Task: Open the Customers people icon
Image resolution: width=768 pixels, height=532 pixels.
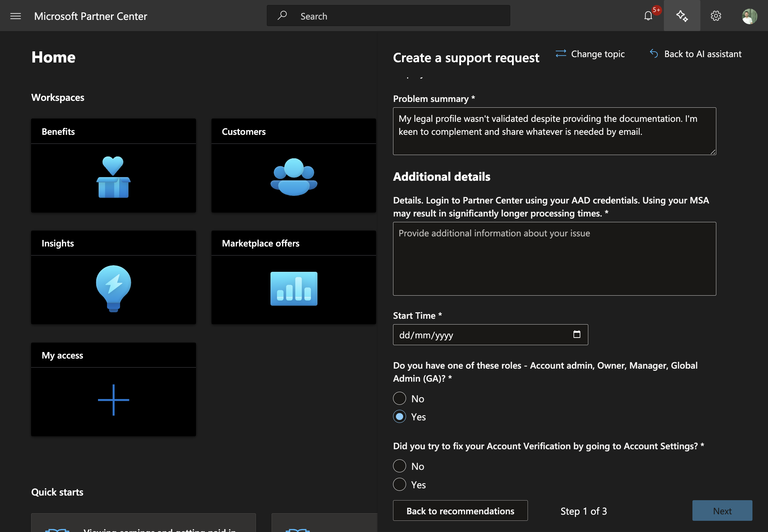Action: [x=294, y=177]
